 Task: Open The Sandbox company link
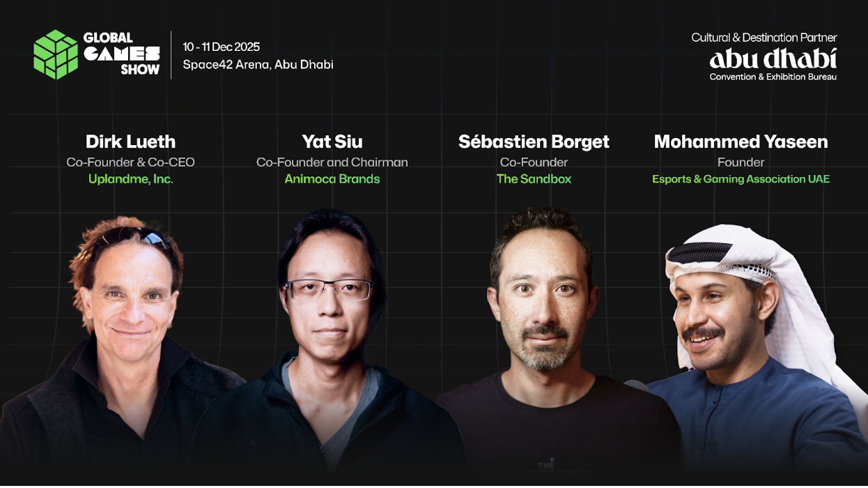pos(534,179)
